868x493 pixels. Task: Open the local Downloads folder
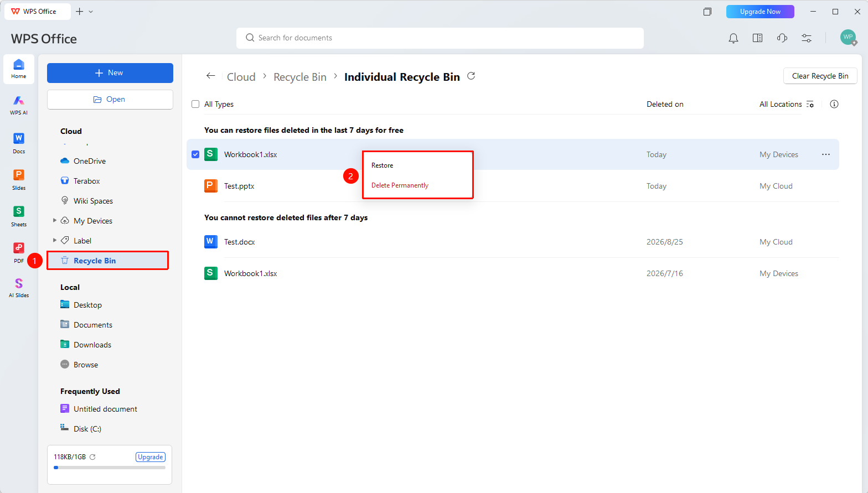click(x=92, y=345)
